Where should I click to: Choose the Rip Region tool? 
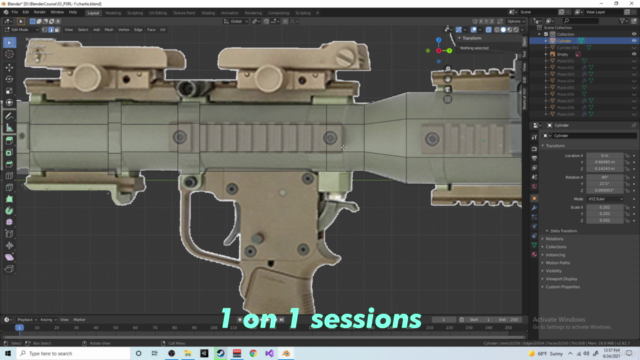click(x=9, y=269)
